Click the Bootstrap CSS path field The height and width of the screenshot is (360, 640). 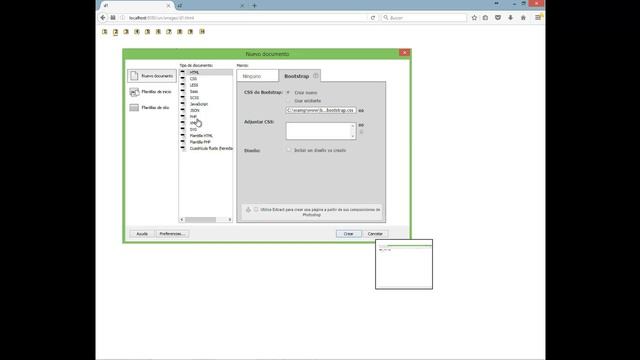321,110
